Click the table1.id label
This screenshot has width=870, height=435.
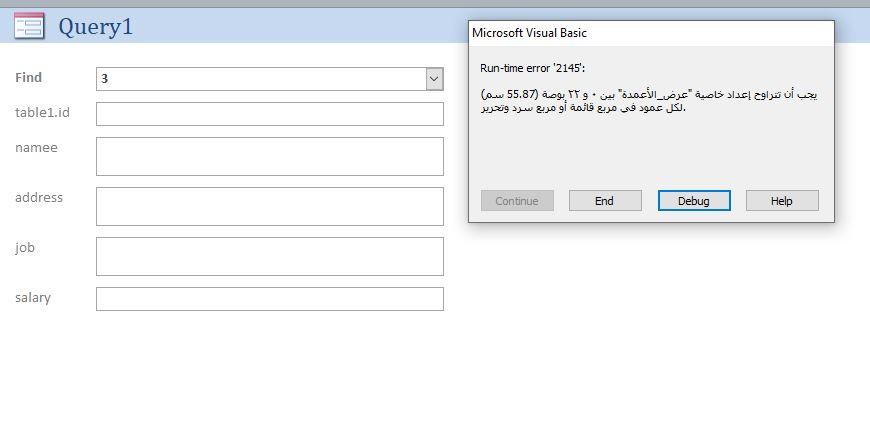42,113
